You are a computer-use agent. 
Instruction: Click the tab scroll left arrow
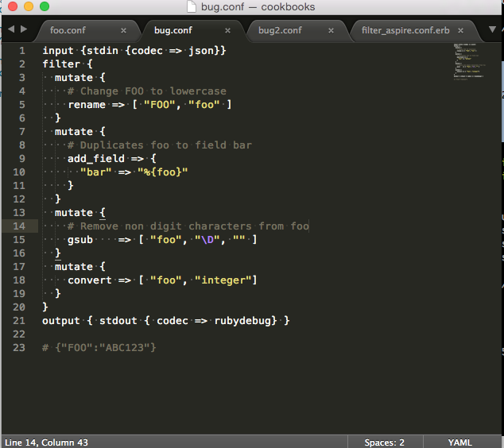[11, 29]
